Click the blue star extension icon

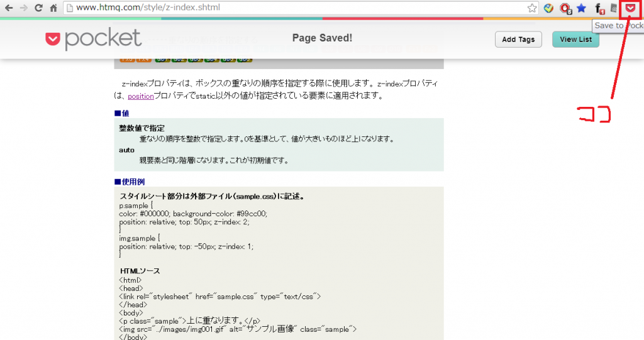[581, 8]
